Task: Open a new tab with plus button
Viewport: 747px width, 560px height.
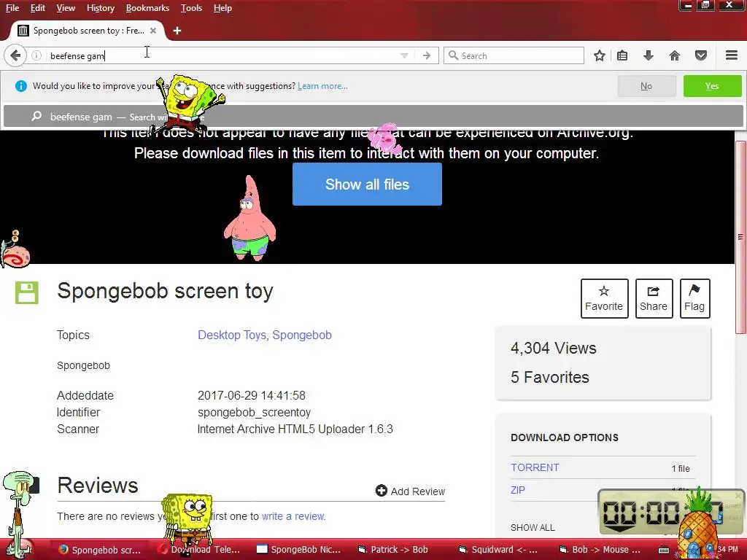Action: click(177, 31)
